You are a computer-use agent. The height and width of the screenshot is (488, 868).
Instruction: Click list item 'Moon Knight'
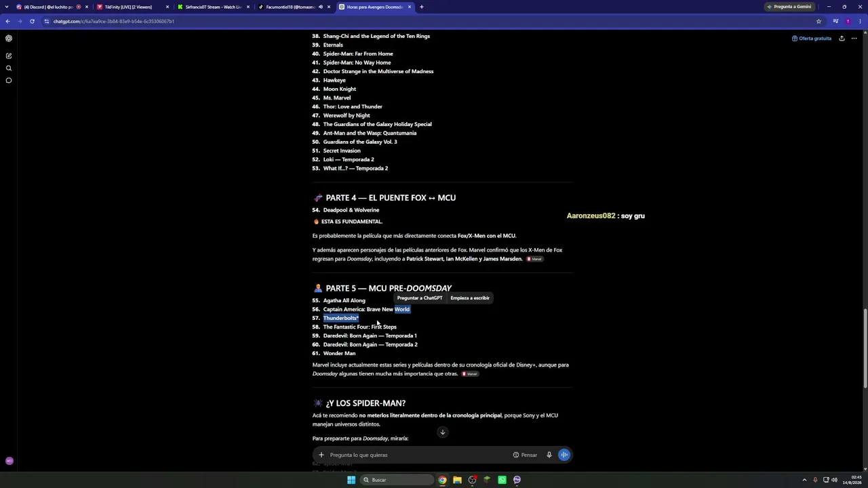(339, 89)
